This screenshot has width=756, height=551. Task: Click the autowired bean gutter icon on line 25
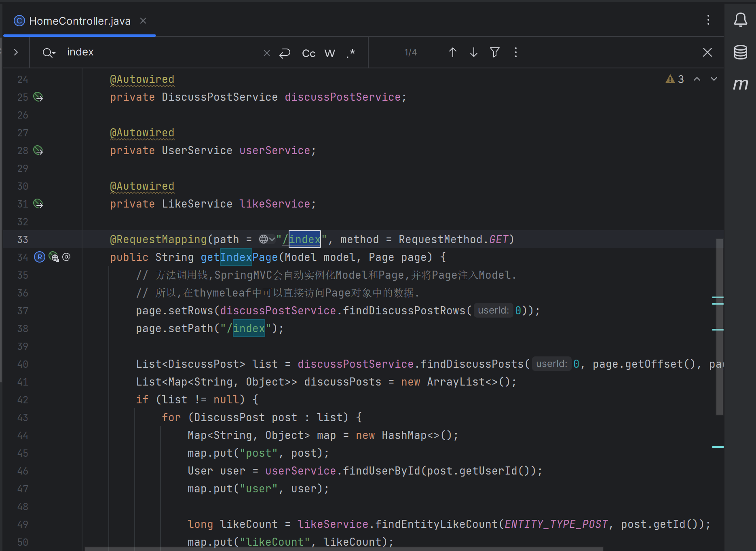click(38, 97)
